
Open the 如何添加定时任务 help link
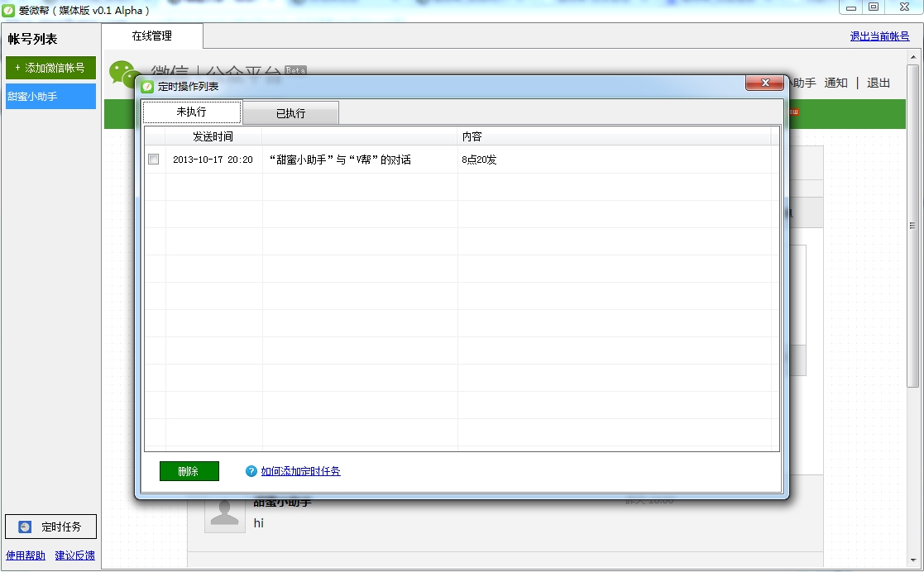pos(300,471)
